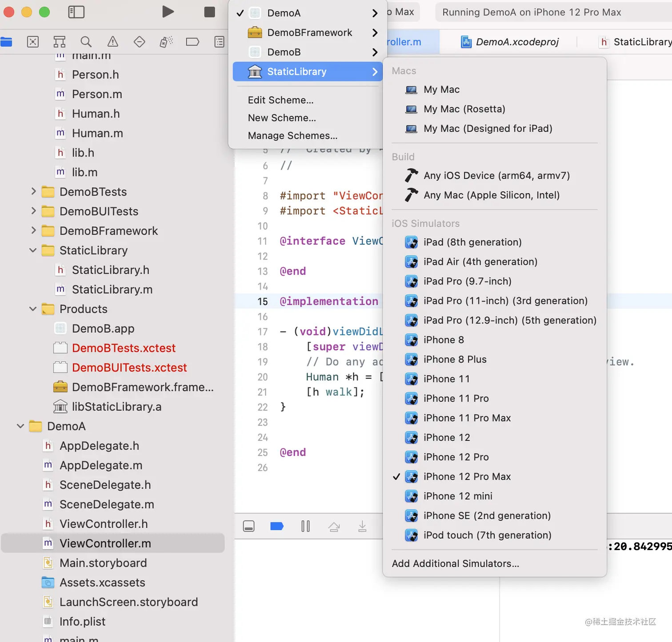Open the Breakpoint navigator icon
This screenshot has height=642, width=672.
192,42
